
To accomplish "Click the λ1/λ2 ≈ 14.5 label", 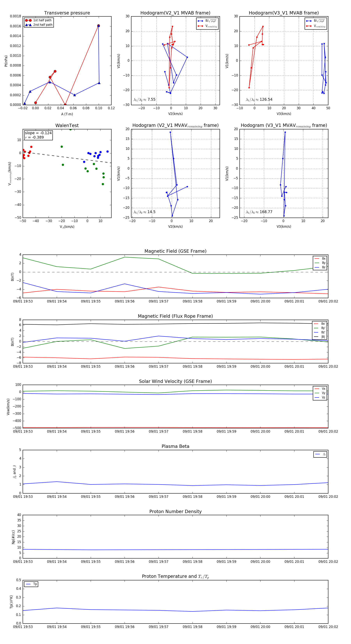I will (x=144, y=212).
